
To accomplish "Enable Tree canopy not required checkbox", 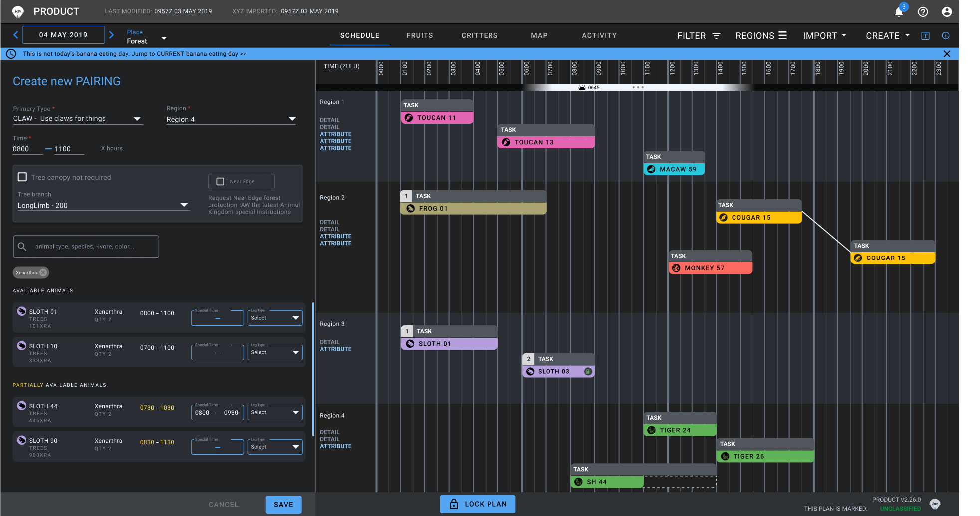I will 22,177.
